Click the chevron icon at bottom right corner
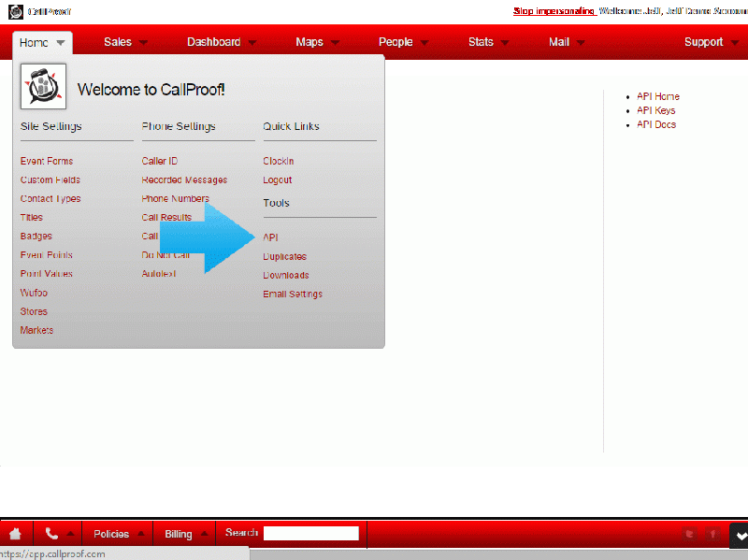This screenshot has height=560, width=748. point(739,535)
